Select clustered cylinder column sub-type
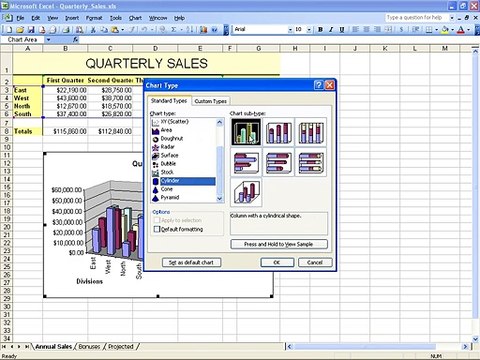The image size is (480, 360). [x=246, y=132]
